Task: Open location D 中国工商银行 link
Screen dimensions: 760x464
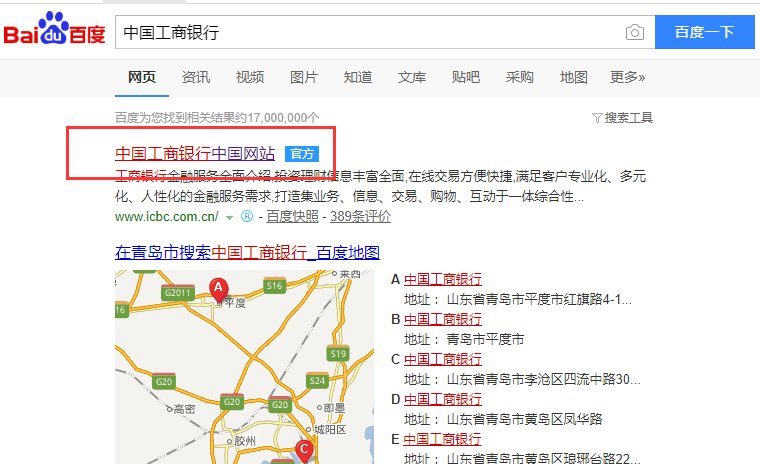Action: point(443,399)
